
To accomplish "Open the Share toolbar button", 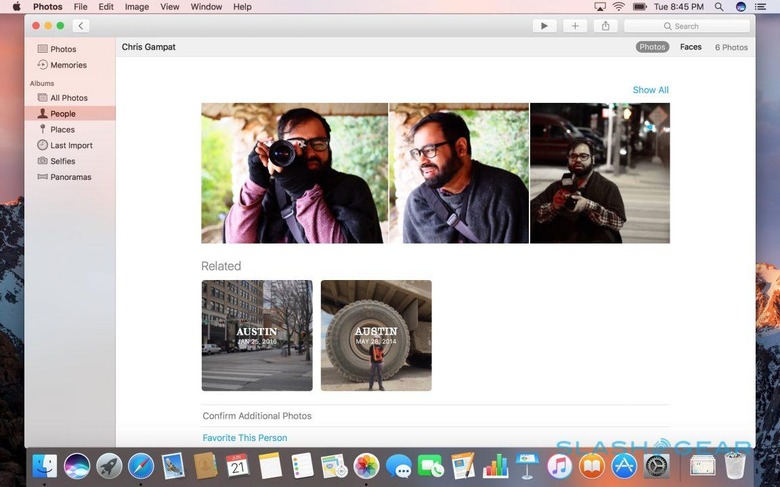I will [604, 26].
